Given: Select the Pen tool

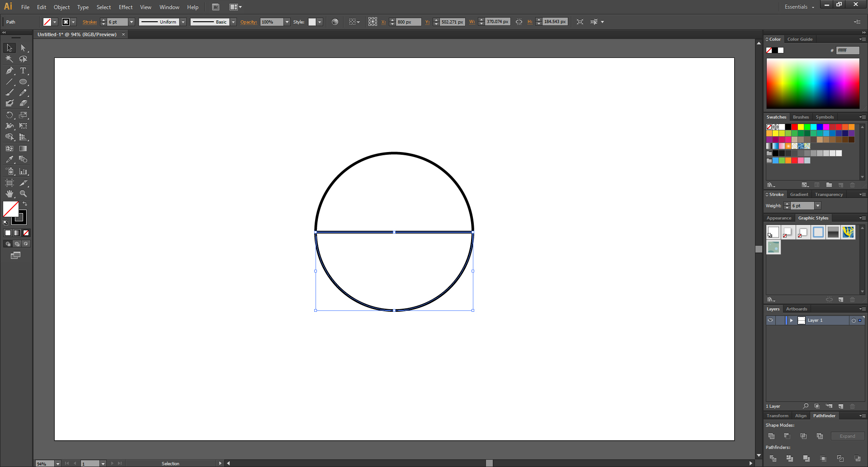Looking at the screenshot, I should [9, 71].
